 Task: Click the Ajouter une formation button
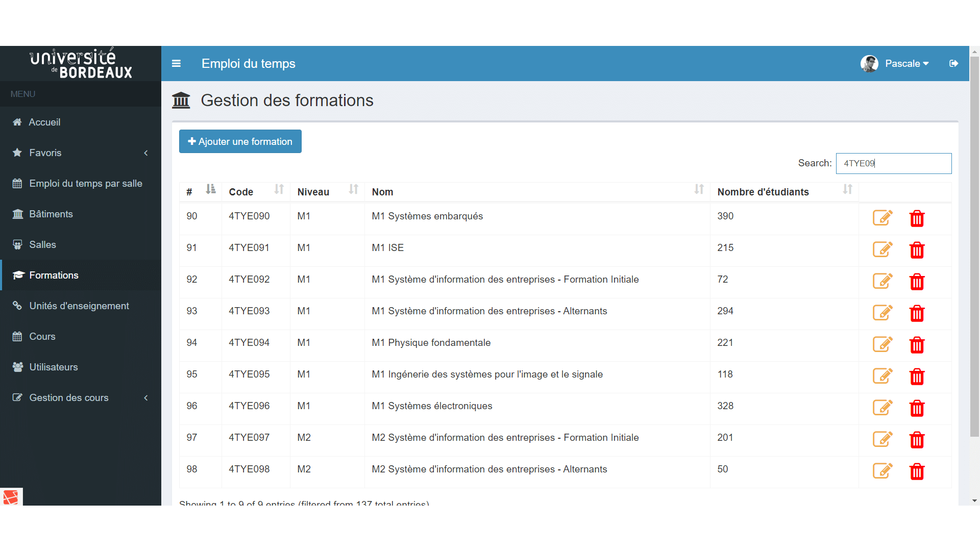[240, 141]
